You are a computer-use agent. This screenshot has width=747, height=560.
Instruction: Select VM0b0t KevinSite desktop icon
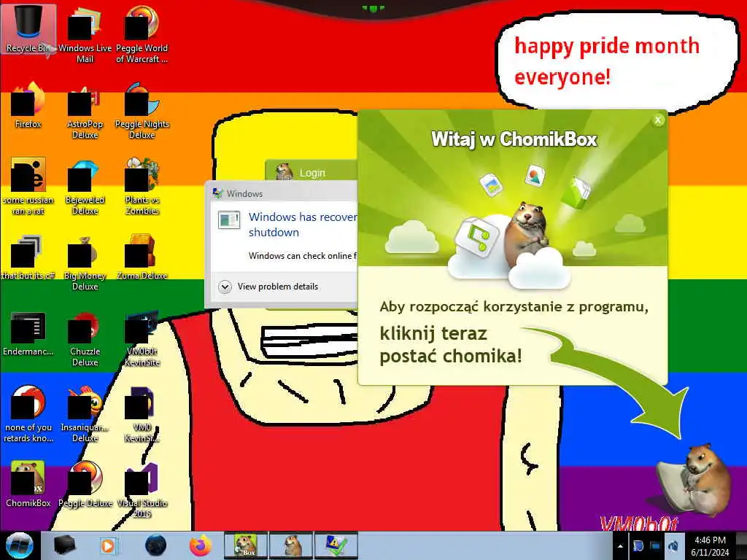click(x=142, y=338)
